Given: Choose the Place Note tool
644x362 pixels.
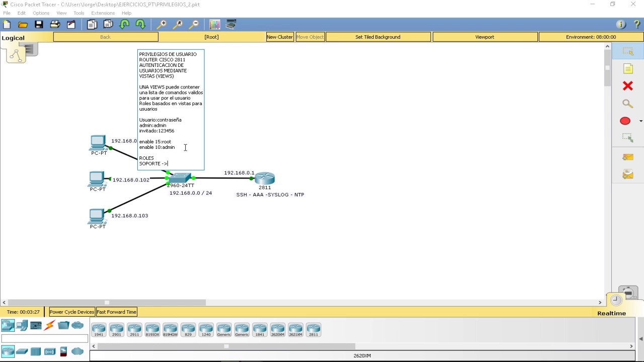Looking at the screenshot, I should 627,68.
